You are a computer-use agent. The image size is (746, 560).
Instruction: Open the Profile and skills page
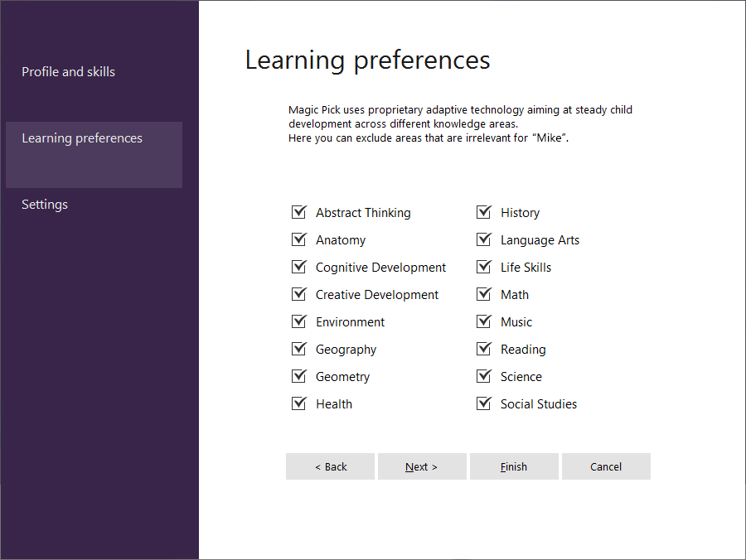pyautogui.click(x=69, y=72)
